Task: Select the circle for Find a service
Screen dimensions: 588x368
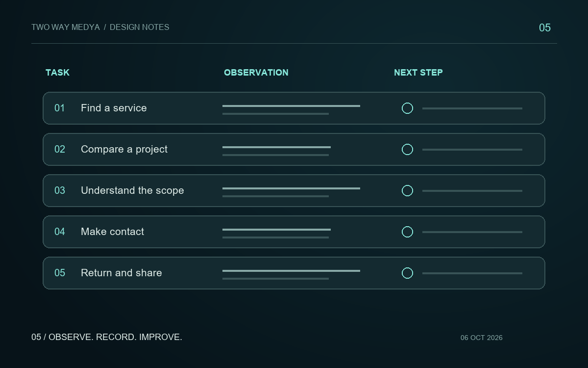Action: click(x=407, y=108)
